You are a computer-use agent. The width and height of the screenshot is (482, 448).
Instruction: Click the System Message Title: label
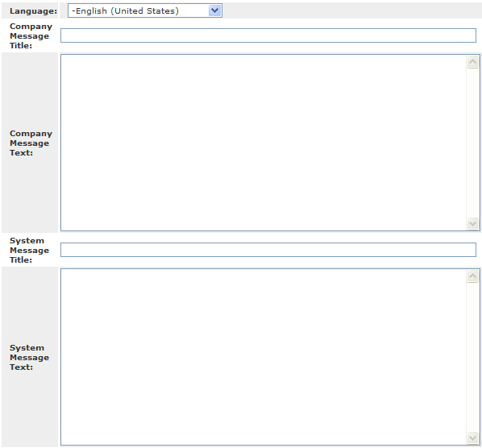[29, 251]
